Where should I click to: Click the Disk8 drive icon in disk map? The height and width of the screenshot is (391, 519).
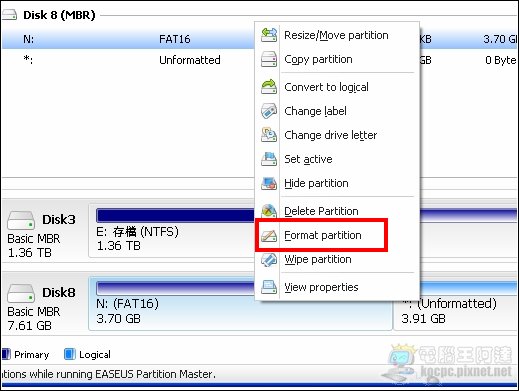[21, 293]
